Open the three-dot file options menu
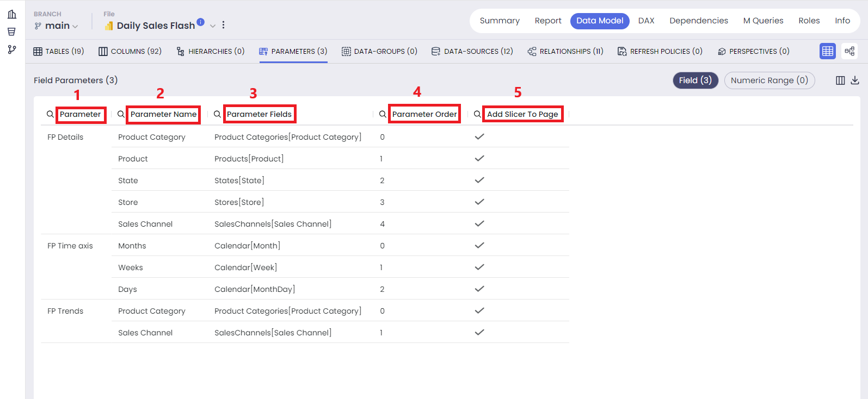This screenshot has width=868, height=399. [x=223, y=25]
